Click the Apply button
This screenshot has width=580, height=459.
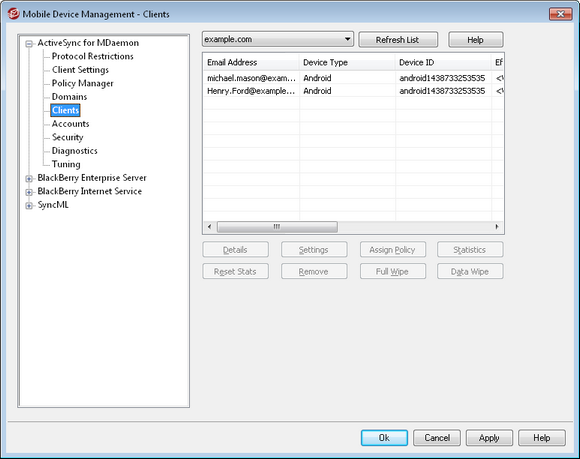[489, 438]
